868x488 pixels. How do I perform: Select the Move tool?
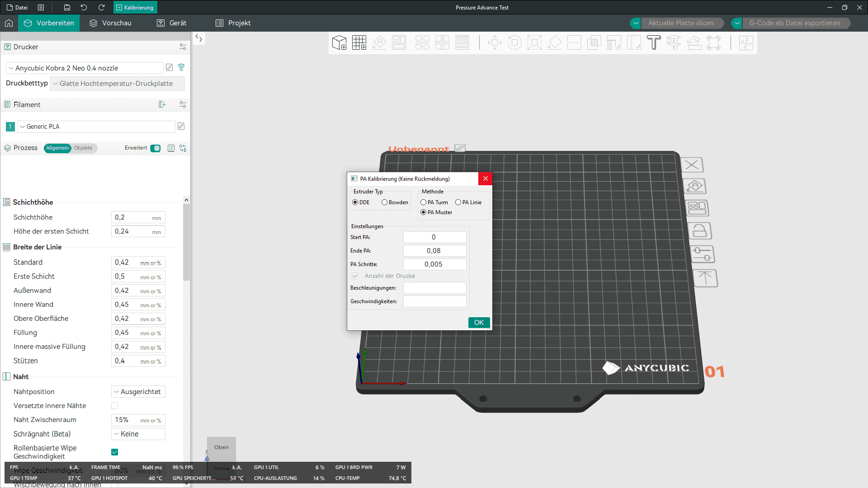click(x=495, y=43)
